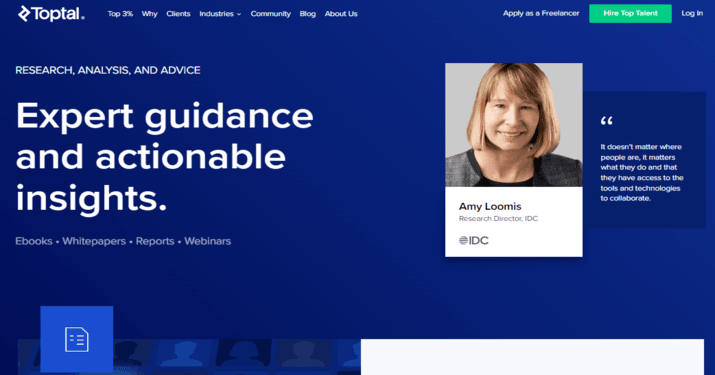Go to About Us
715x375 pixels.
point(341,14)
